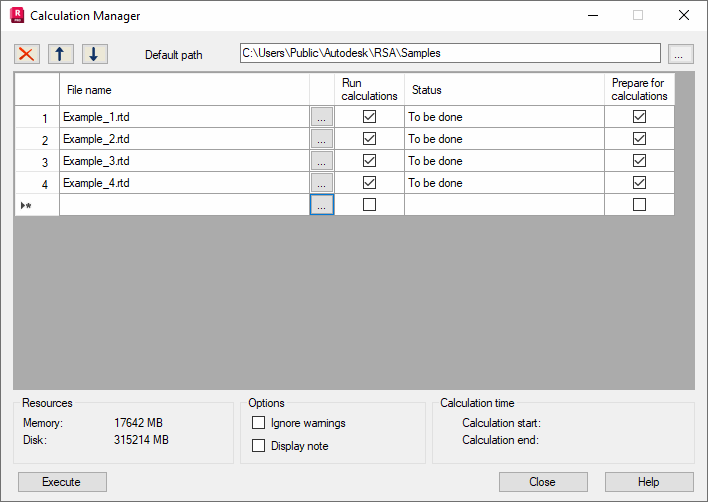Click the Execute button
The image size is (708, 502).
point(62,482)
